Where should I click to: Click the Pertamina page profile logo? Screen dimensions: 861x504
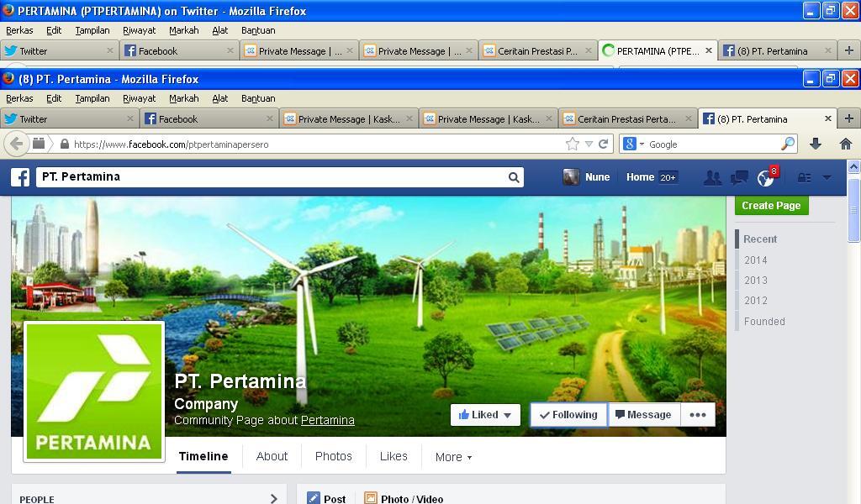(94, 391)
